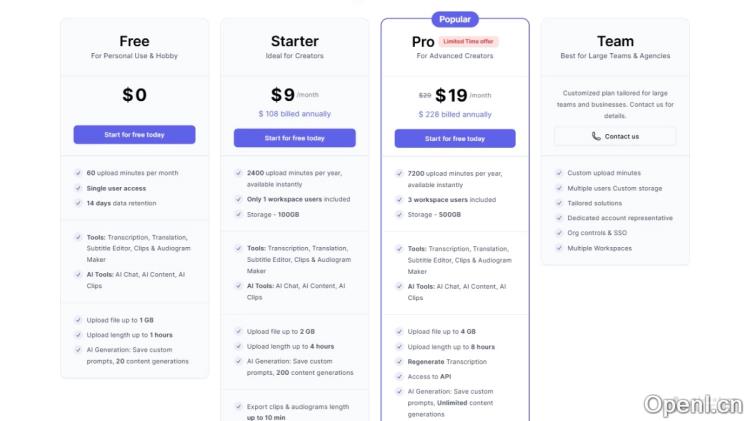Select the $108 billed annually text

(x=294, y=114)
